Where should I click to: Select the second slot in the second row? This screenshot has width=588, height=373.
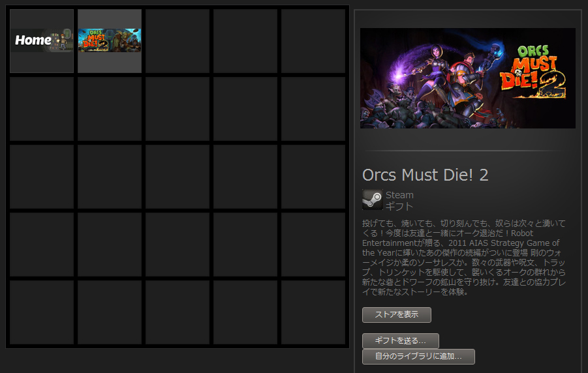pos(110,109)
